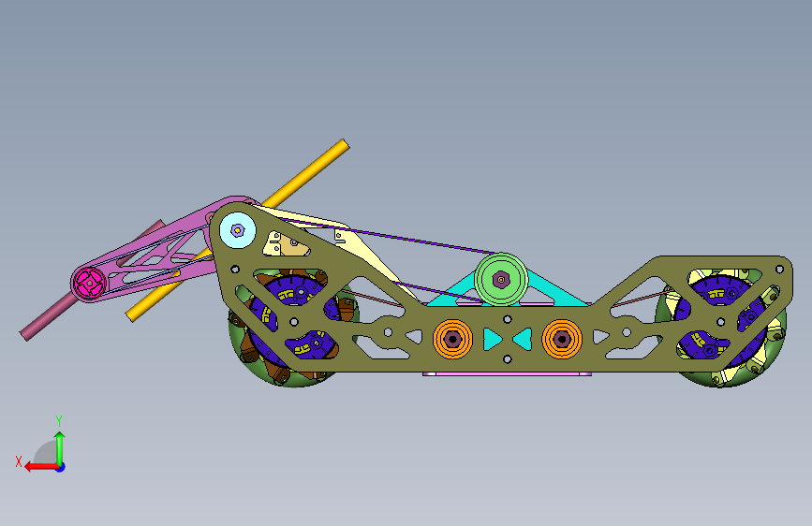Select the pink bottom plate beneath the chassis
Screen dimensions: 812x526
507,373
